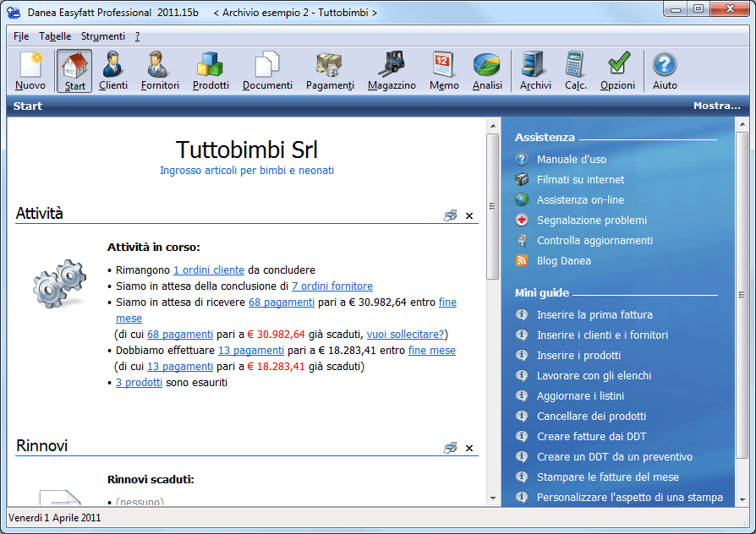756x534 pixels.
Task: Close the Rinnovi section
Action: (469, 448)
